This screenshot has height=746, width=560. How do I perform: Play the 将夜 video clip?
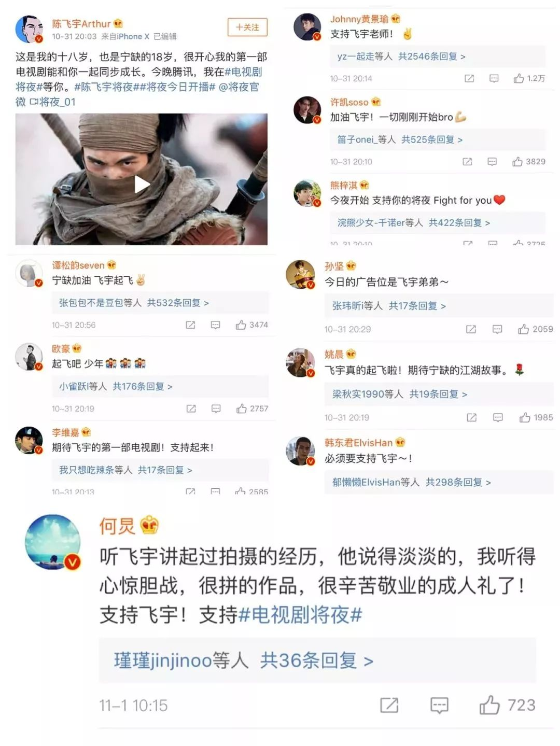[x=142, y=184]
